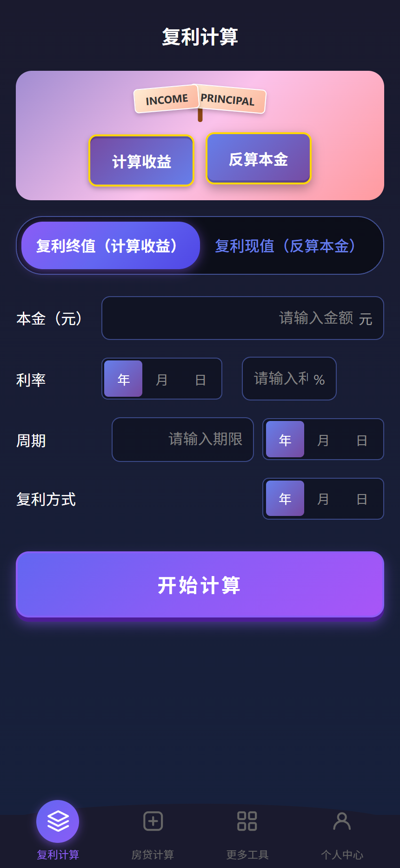Click the 反算本金 banner button
Image resolution: width=400 pixels, height=868 pixels.
(x=258, y=159)
